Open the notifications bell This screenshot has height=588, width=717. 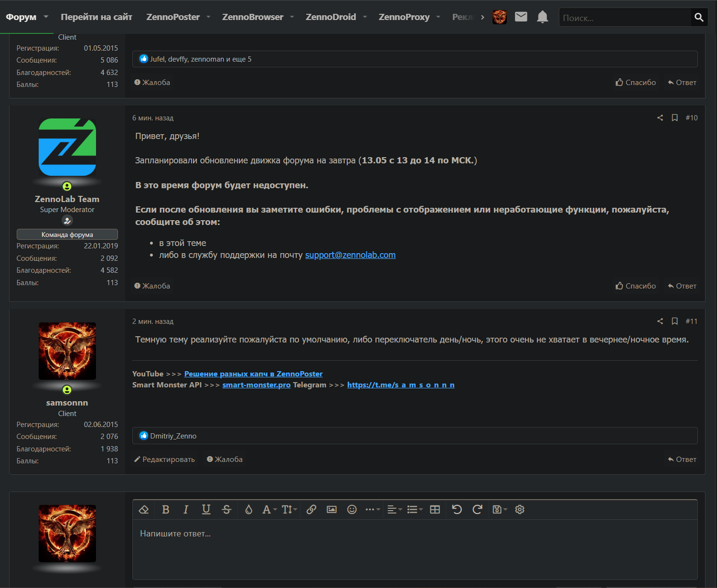point(542,17)
